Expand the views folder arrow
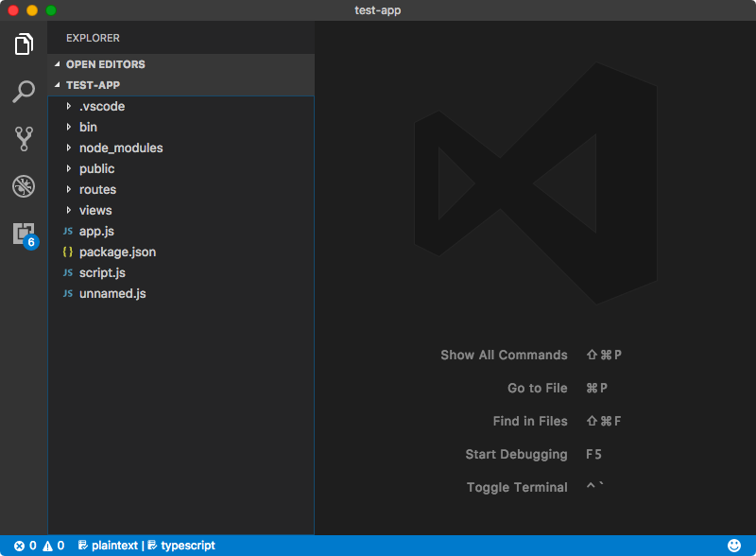Screen dimensions: 756x556 [x=69, y=210]
